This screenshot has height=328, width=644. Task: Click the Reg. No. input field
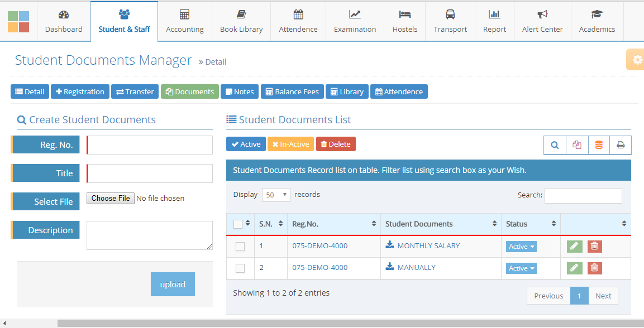(x=150, y=145)
